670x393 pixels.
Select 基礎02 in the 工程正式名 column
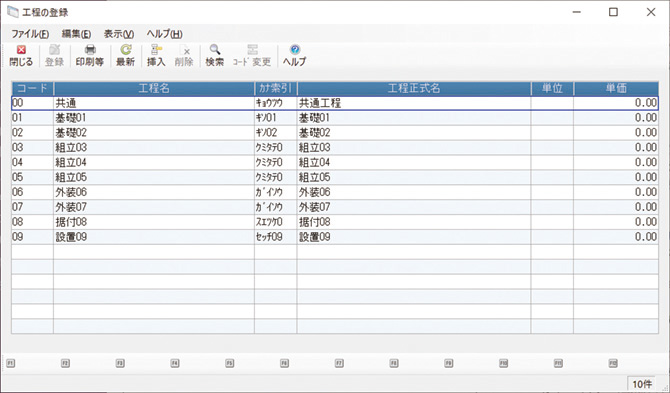414,133
